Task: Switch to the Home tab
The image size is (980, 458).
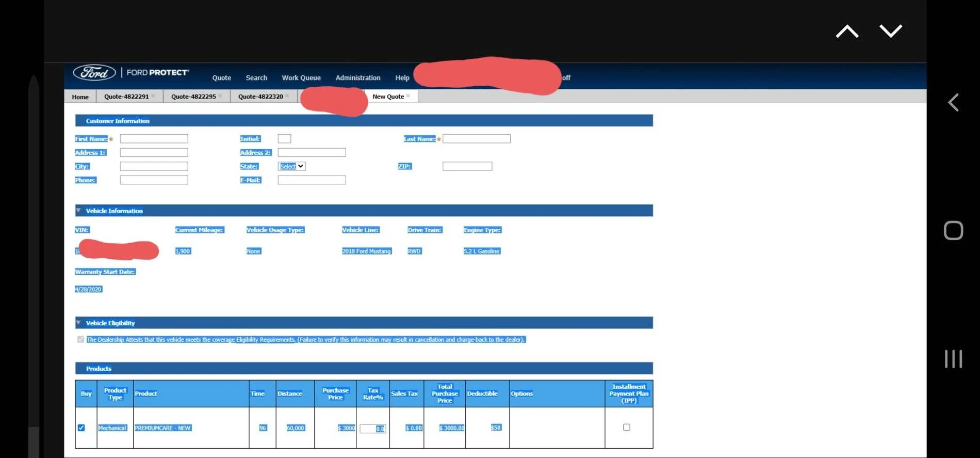Action: point(80,97)
